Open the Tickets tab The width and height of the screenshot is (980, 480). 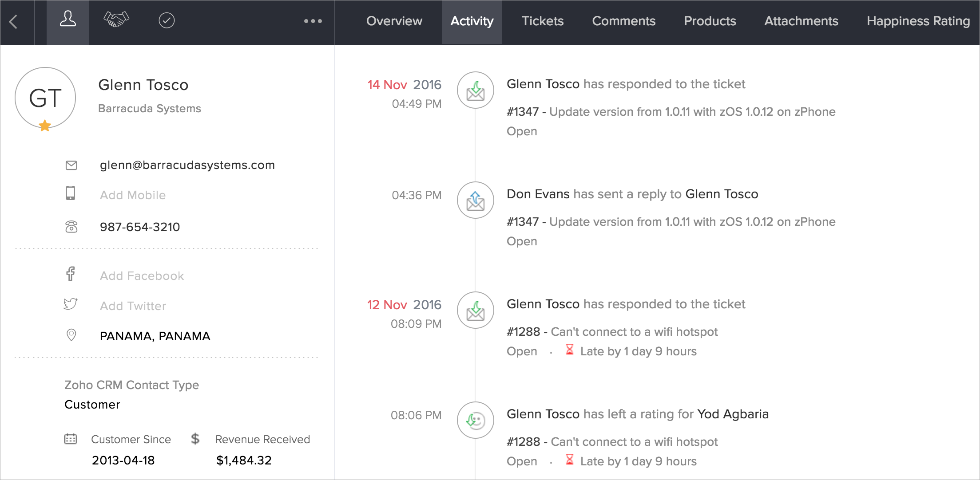pyautogui.click(x=542, y=21)
